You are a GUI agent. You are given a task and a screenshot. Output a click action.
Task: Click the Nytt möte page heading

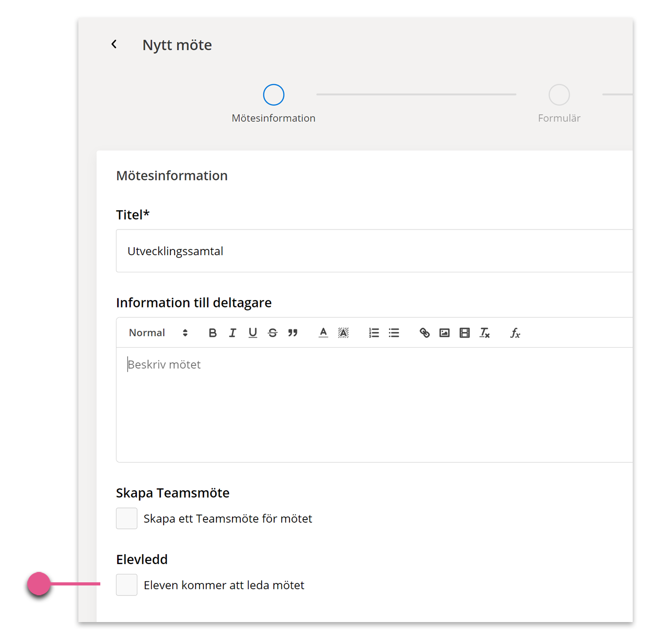pyautogui.click(x=177, y=45)
